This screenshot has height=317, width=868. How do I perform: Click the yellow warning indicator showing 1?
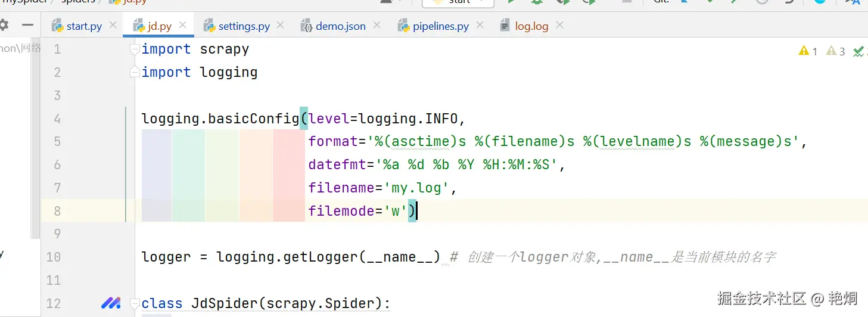pos(808,51)
